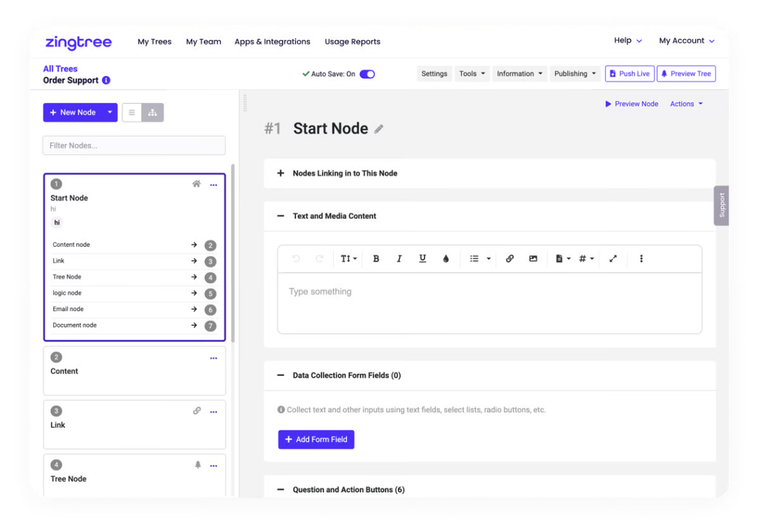Click the Settings button
Viewport: 759px width, 532px height.
pyautogui.click(x=434, y=74)
